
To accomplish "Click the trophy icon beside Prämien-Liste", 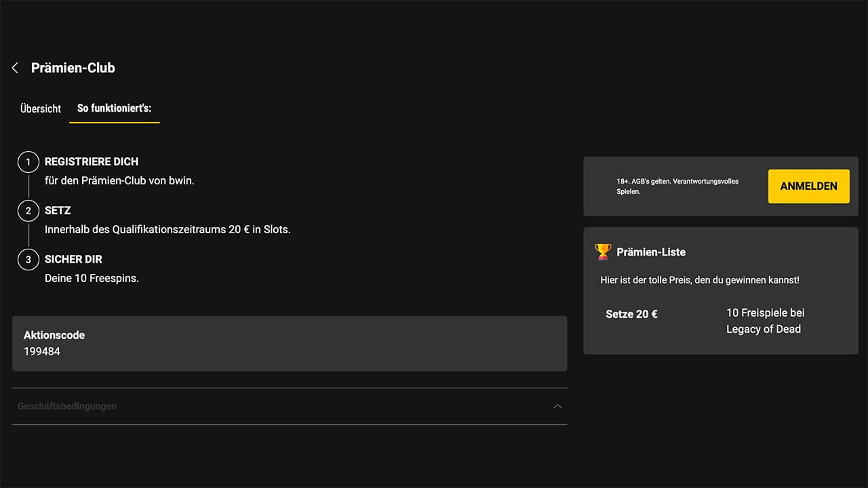I will [x=602, y=251].
